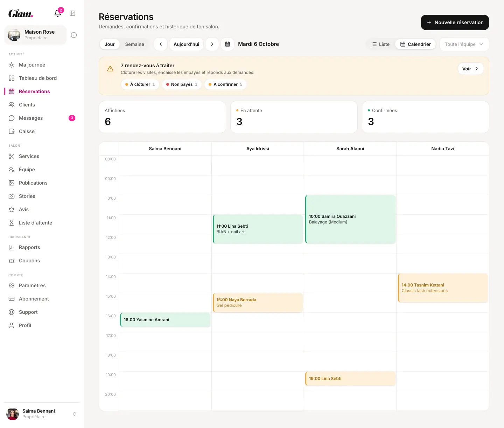Image resolution: width=504 pixels, height=428 pixels.
Task: Collapse the sidebar panel icon
Action: click(x=72, y=13)
